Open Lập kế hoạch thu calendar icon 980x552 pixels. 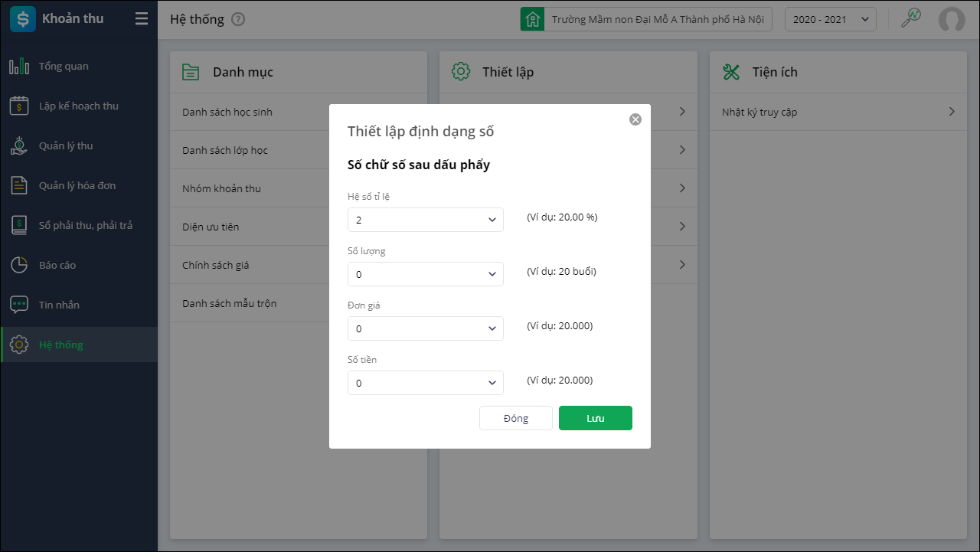click(19, 106)
